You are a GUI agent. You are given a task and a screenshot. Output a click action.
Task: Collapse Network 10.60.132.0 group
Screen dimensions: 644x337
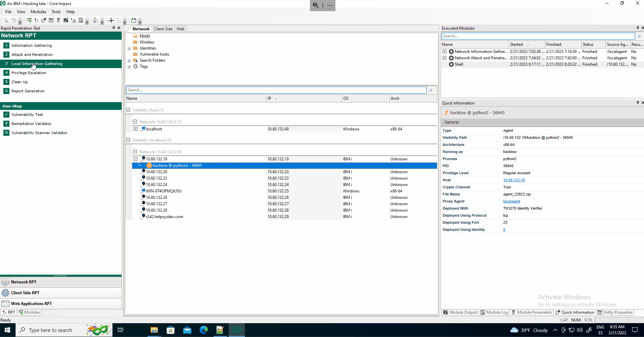tap(135, 152)
